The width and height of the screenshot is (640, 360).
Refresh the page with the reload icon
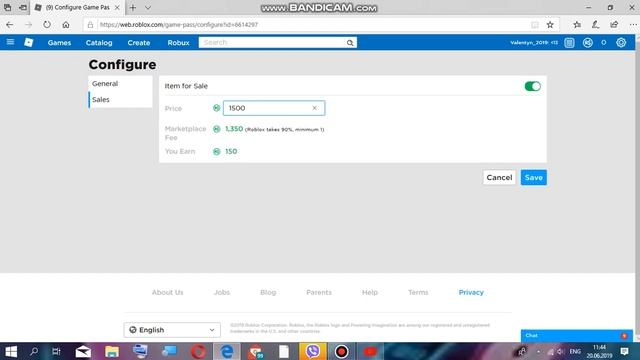(47, 24)
